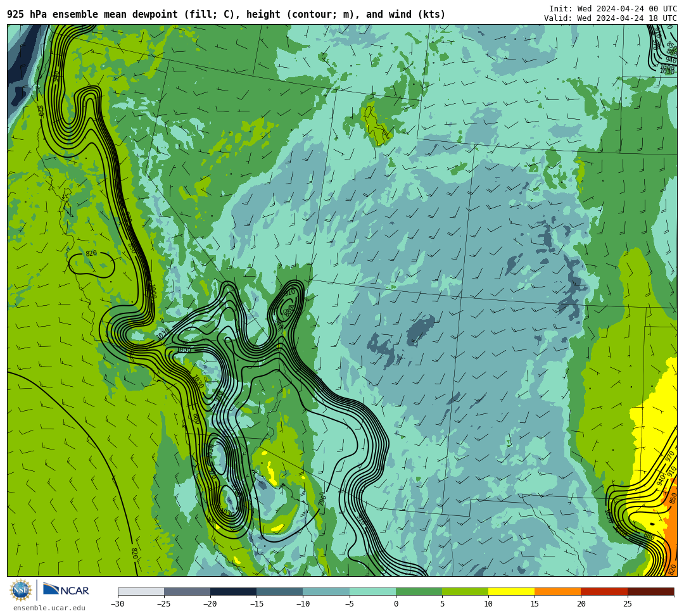Click the NSF logo
This screenshot has height=616, width=684.
[x=21, y=591]
